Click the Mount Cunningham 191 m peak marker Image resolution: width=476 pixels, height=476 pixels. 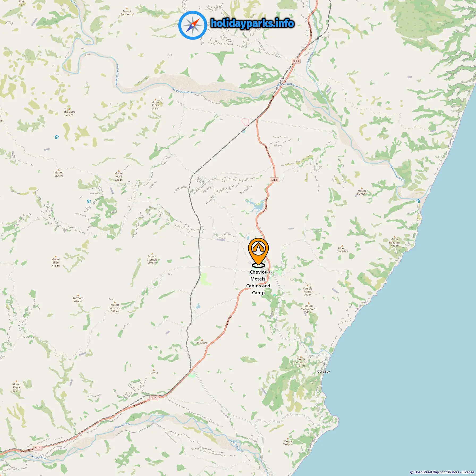pyautogui.click(x=301, y=356)
